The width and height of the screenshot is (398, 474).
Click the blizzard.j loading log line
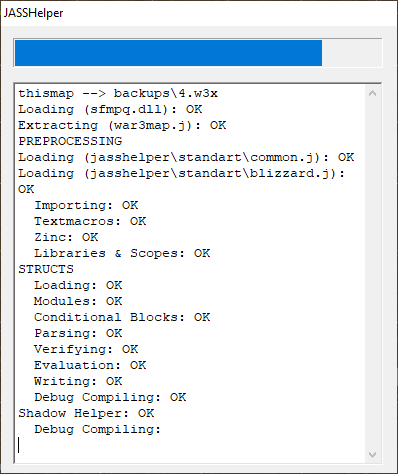pyautogui.click(x=182, y=173)
